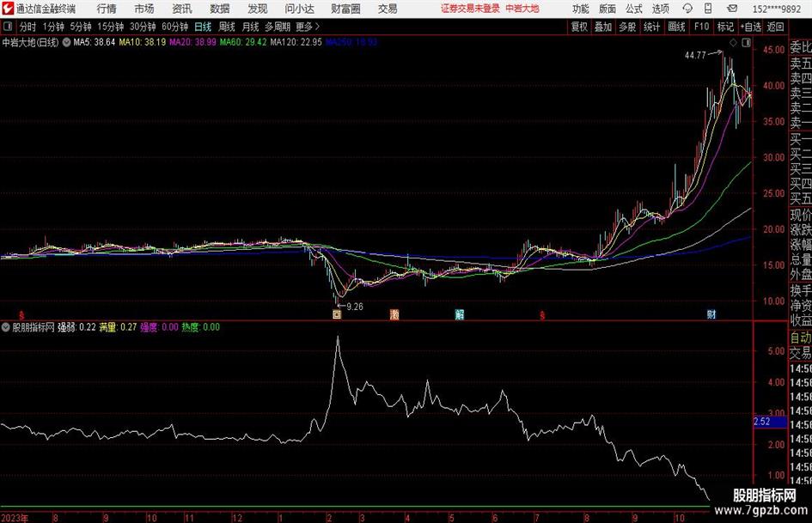Switch to the 5分钟 period tab
This screenshot has width=812, height=523.
click(81, 27)
